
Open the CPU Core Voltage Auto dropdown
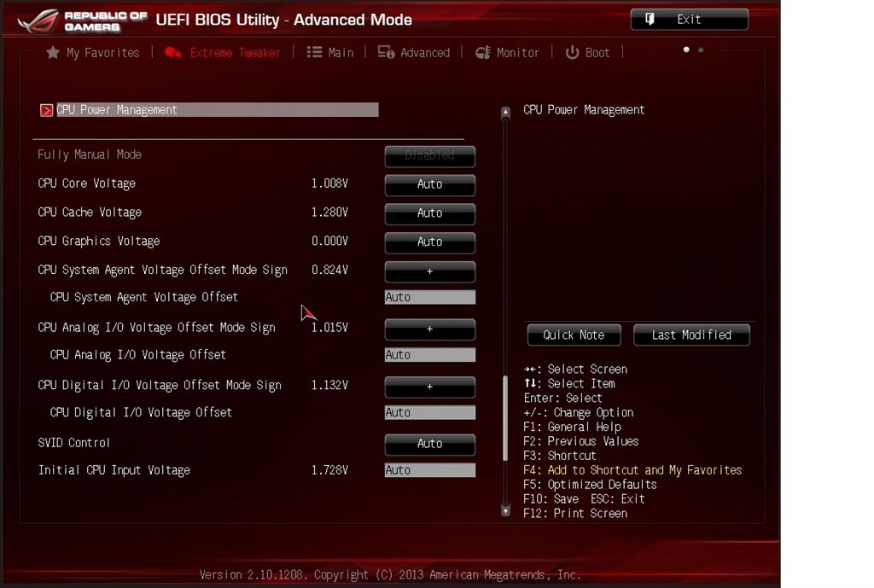[x=430, y=185]
